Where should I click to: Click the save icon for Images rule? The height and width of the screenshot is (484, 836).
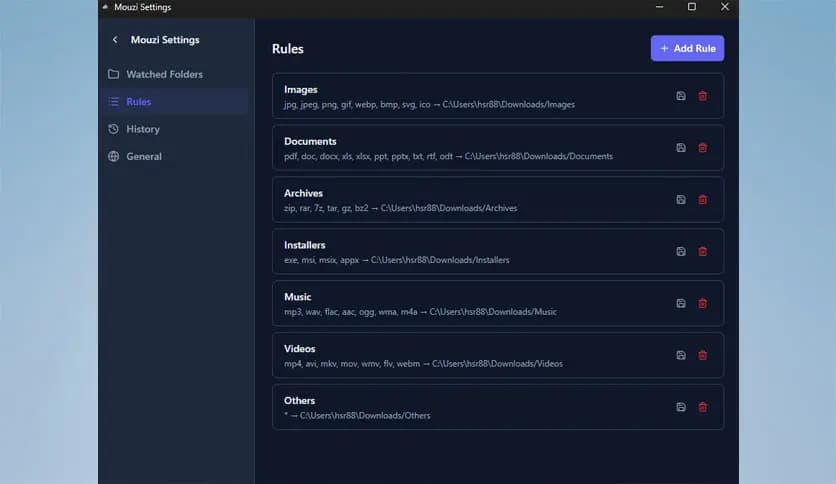681,96
